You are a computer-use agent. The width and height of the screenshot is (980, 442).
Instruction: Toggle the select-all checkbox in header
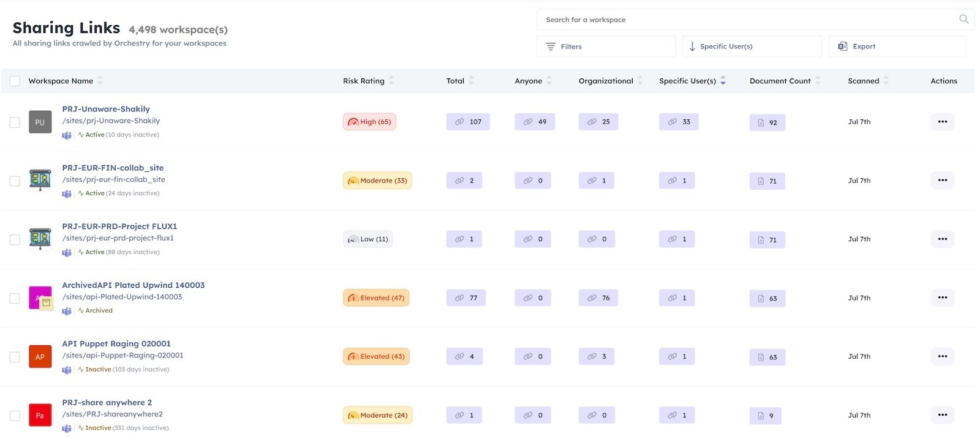click(15, 81)
